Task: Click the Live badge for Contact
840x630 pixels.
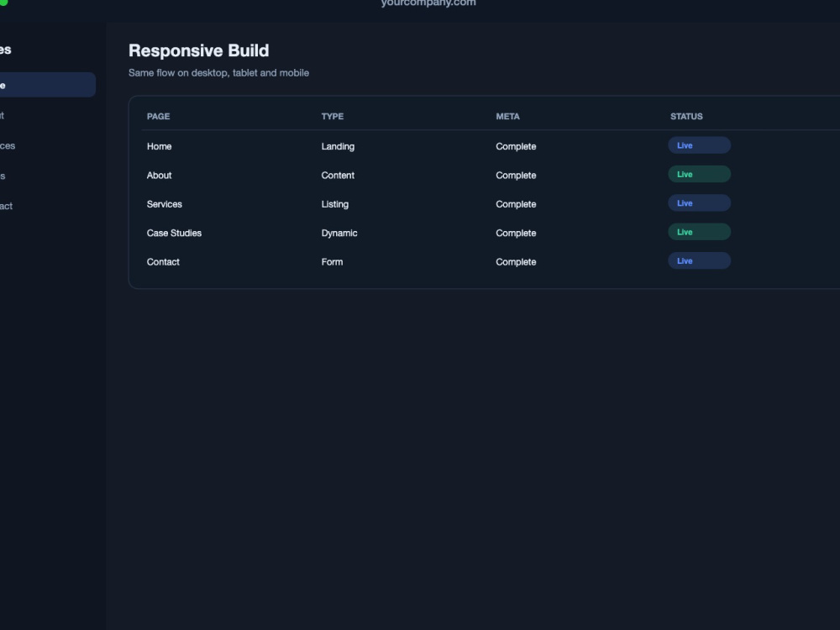Action: pos(699,261)
